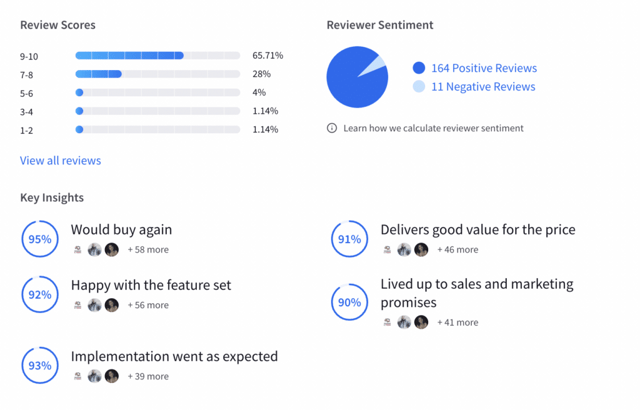
Task: Click the 90% sales promises circle
Action: pyautogui.click(x=349, y=302)
